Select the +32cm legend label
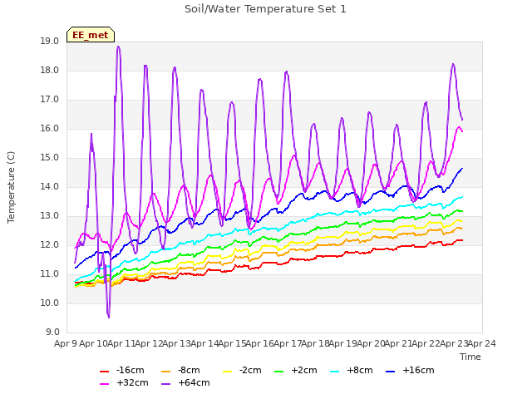532x399 pixels. coord(132,382)
